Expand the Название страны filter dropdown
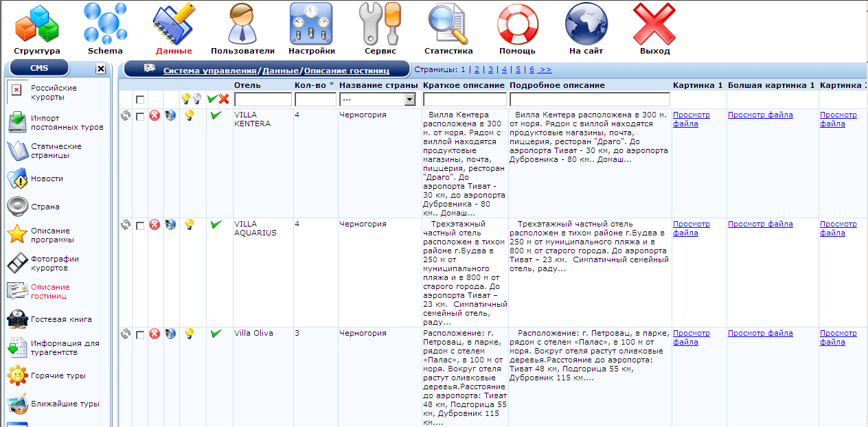 pyautogui.click(x=411, y=100)
